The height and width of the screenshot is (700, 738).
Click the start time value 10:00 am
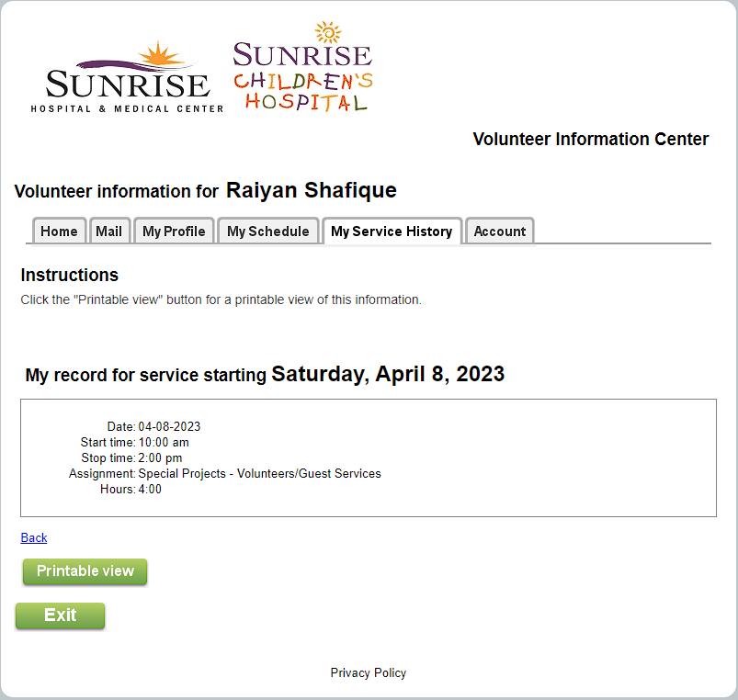[x=164, y=442]
